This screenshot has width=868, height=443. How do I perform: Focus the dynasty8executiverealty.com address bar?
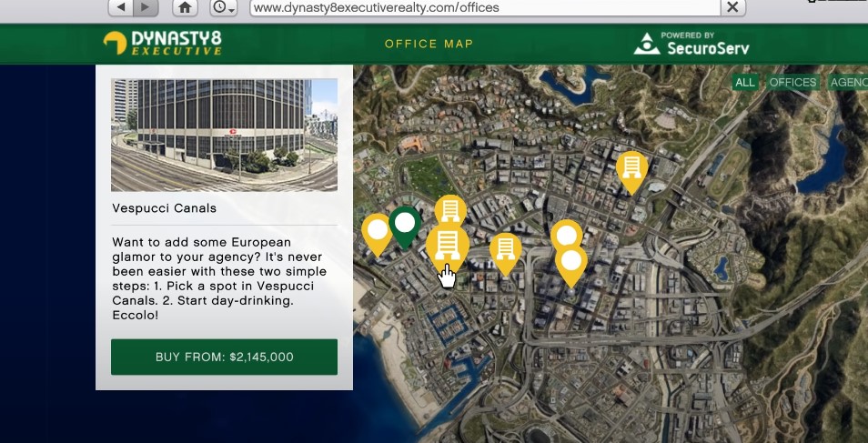point(484,7)
